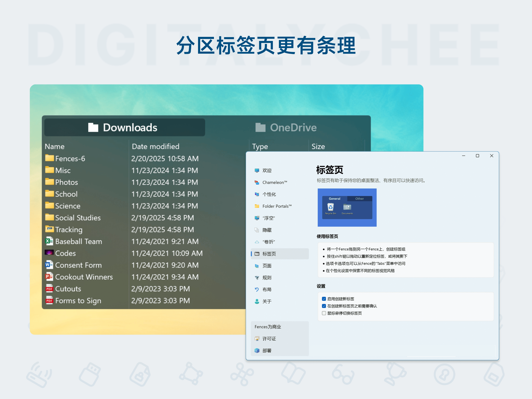532x399 pixels.
Task: Open the Baseball Team Excel file
Action: 78,241
